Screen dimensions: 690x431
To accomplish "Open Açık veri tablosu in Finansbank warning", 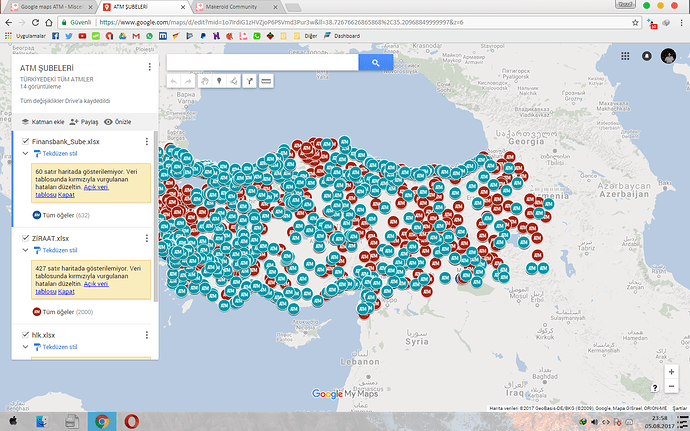I will [x=72, y=191].
